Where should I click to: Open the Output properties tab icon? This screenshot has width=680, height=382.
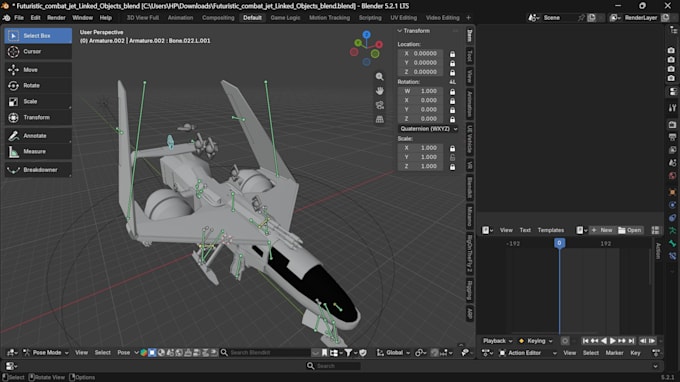672,137
